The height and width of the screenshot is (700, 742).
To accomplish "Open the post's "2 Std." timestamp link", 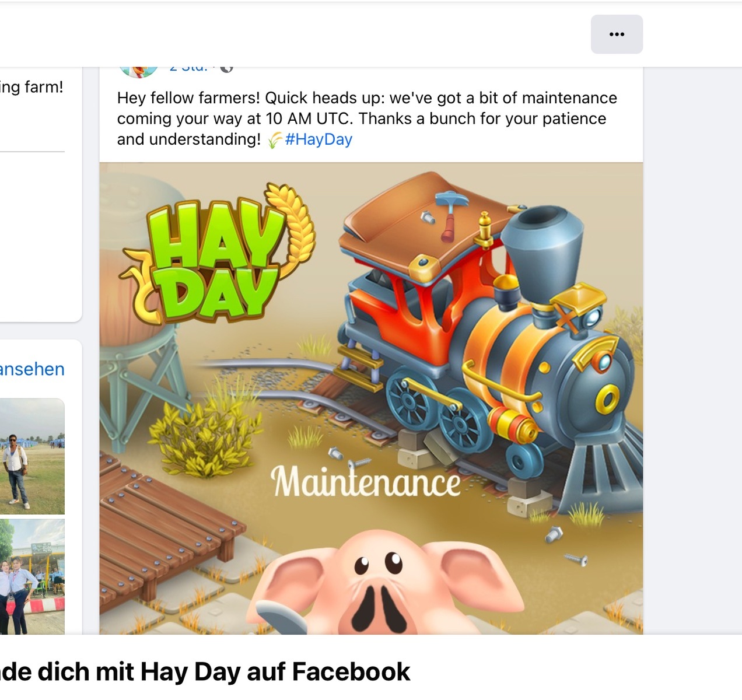I will coord(188,69).
